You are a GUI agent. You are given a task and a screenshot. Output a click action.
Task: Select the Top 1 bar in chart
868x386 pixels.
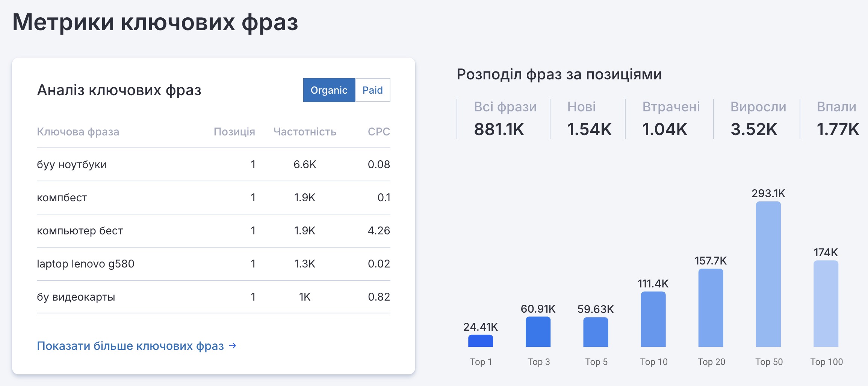[x=480, y=341]
